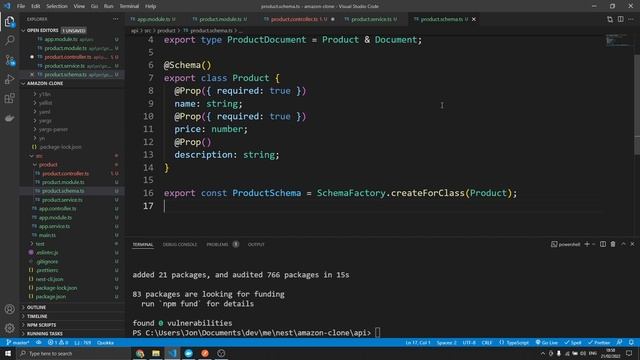This screenshot has height=360, width=640.
Task: Click the master branch status bar item
Action: click(18, 342)
